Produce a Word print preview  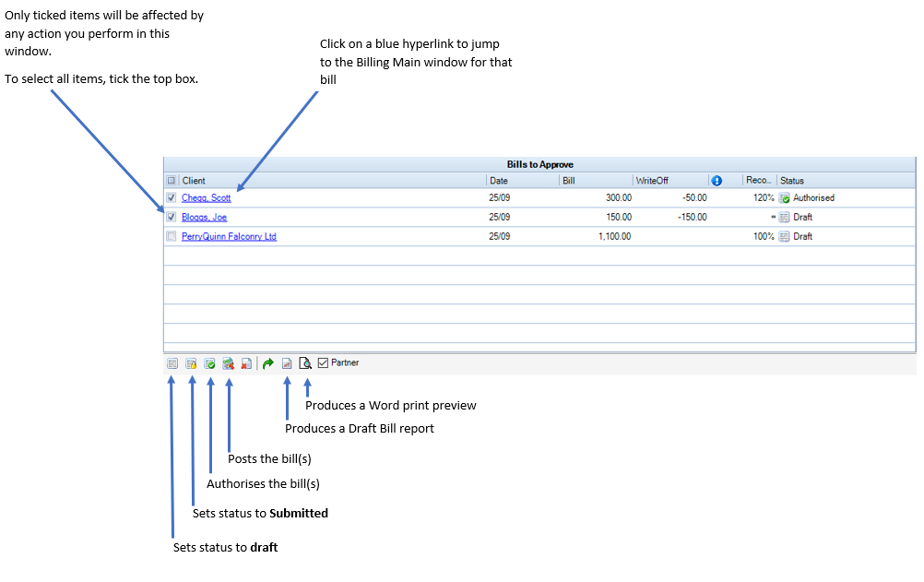click(305, 363)
